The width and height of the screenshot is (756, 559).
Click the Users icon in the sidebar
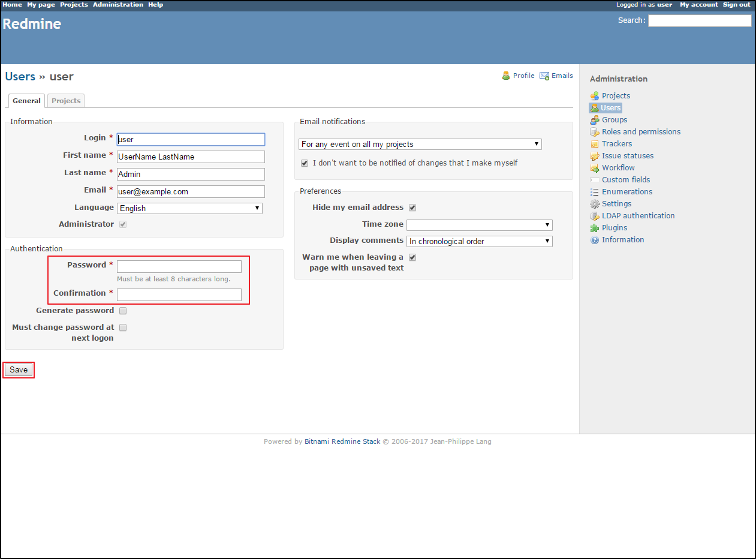tap(595, 108)
